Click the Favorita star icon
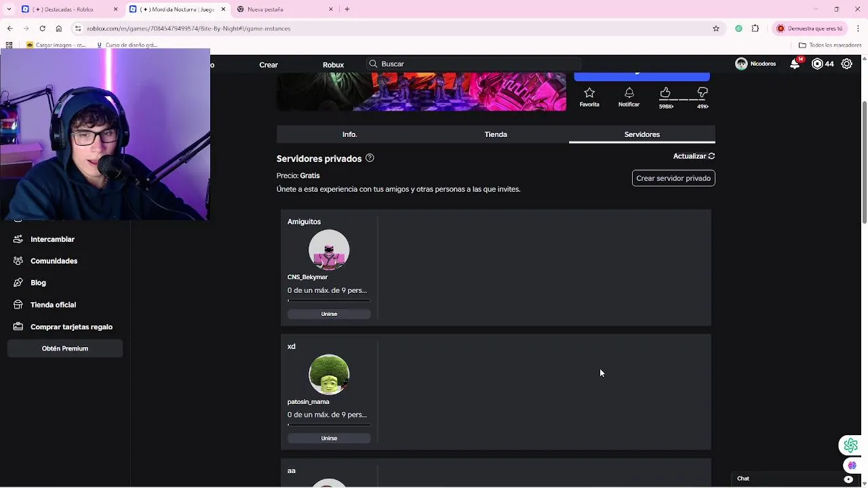Viewport: 868px width, 488px height. point(589,93)
